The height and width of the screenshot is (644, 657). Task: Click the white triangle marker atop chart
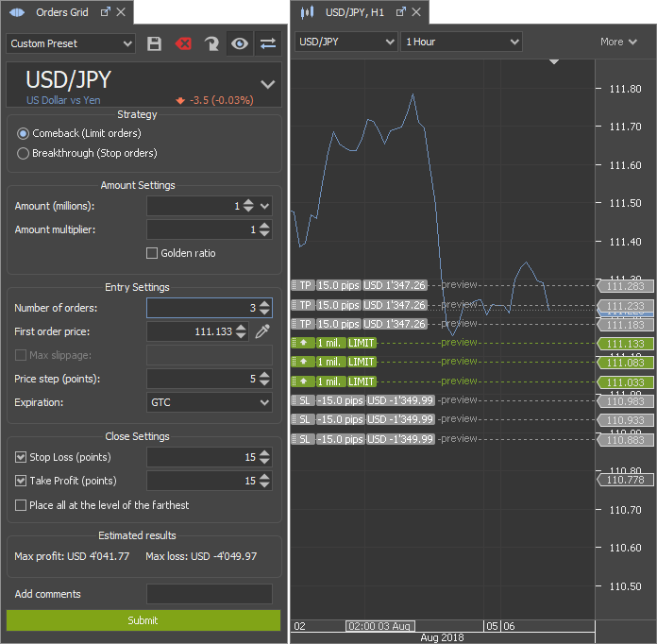554,61
